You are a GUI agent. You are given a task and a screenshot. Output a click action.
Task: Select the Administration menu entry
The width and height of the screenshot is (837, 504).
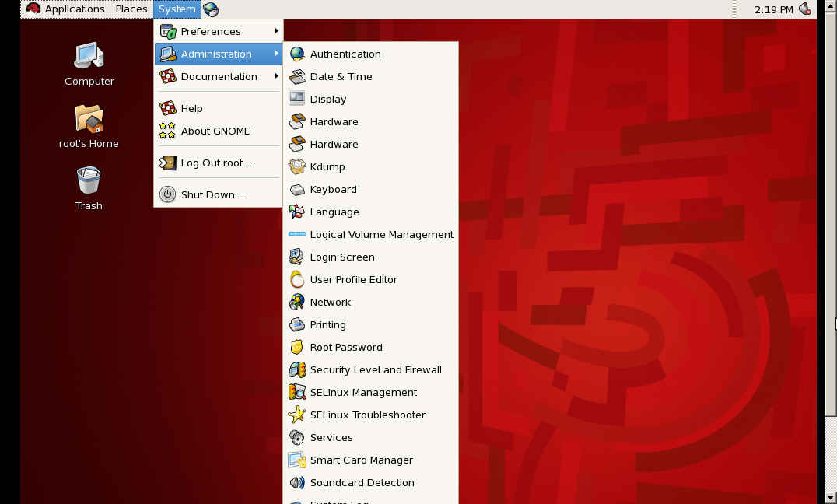[219, 54]
